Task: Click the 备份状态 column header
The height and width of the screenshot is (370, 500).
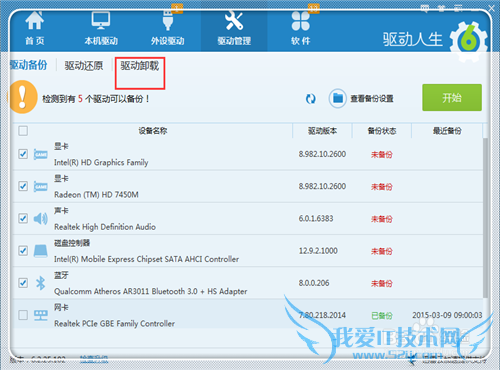Action: coord(382,131)
